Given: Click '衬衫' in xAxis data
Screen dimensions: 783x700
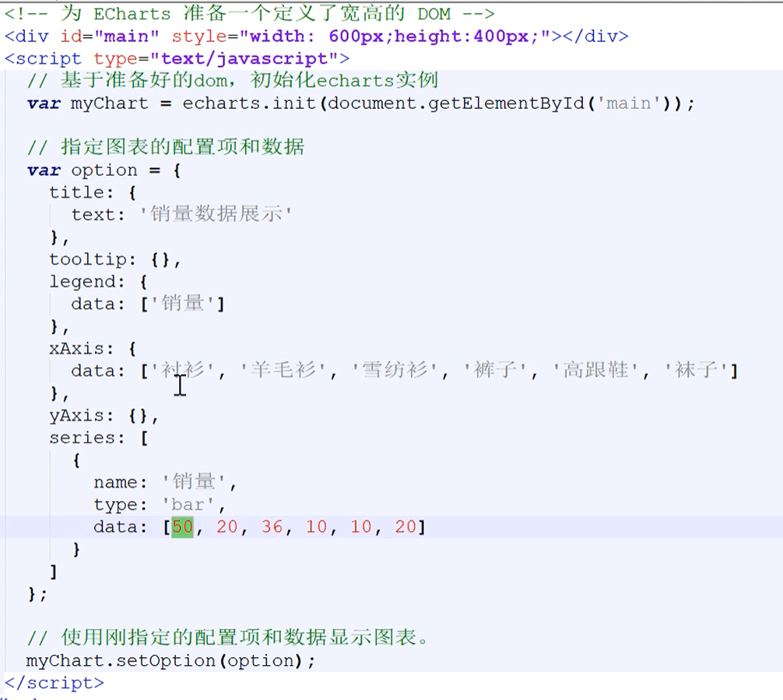Looking at the screenshot, I should [182, 370].
